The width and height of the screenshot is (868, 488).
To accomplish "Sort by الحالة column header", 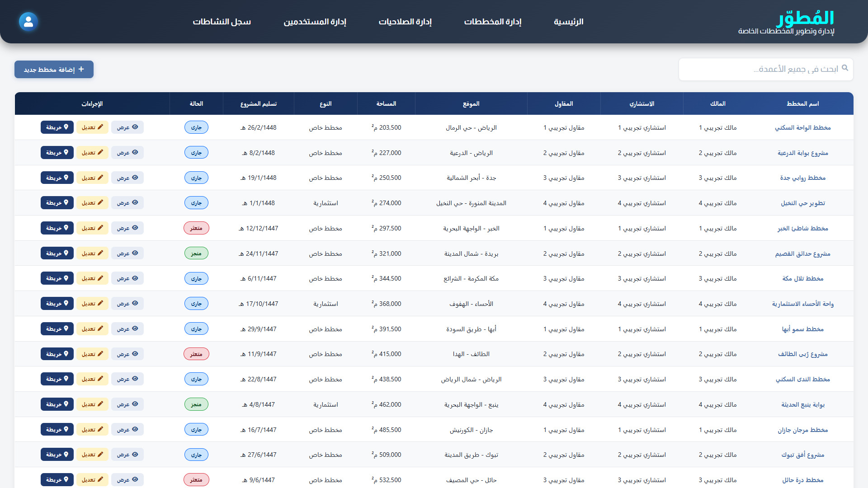I will click(196, 103).
